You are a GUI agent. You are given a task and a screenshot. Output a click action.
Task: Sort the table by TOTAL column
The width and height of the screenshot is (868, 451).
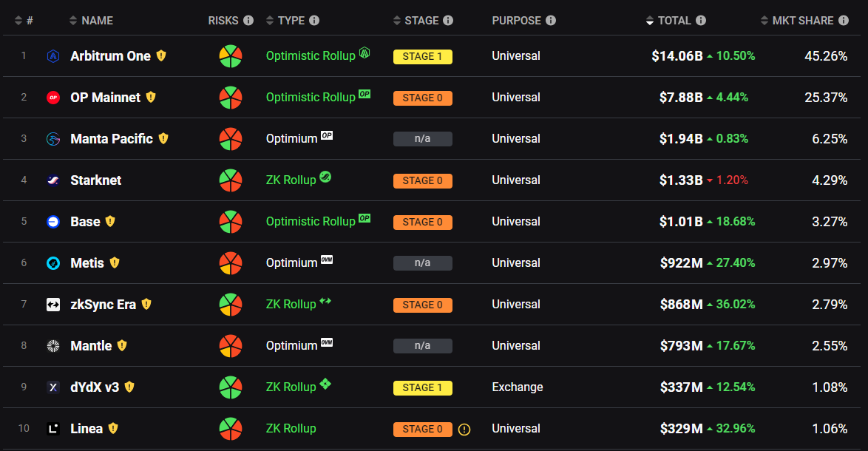[x=674, y=21]
